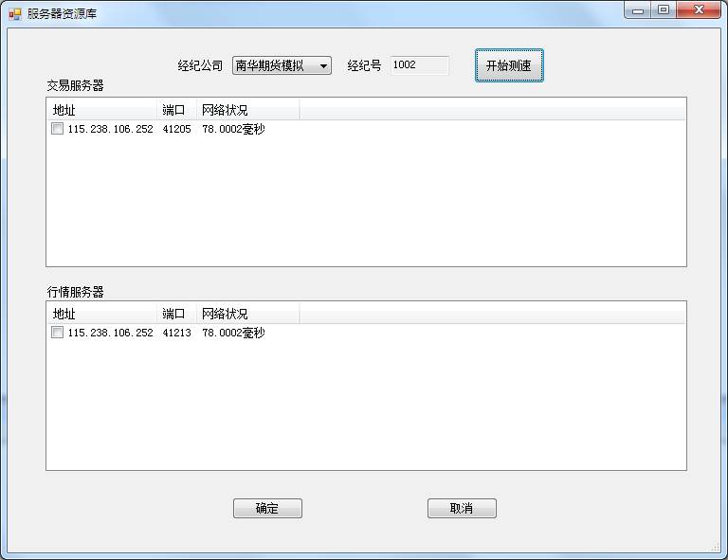728x560 pixels.
Task: Click the 端口 column header in 交易服务器
Action: 177,110
